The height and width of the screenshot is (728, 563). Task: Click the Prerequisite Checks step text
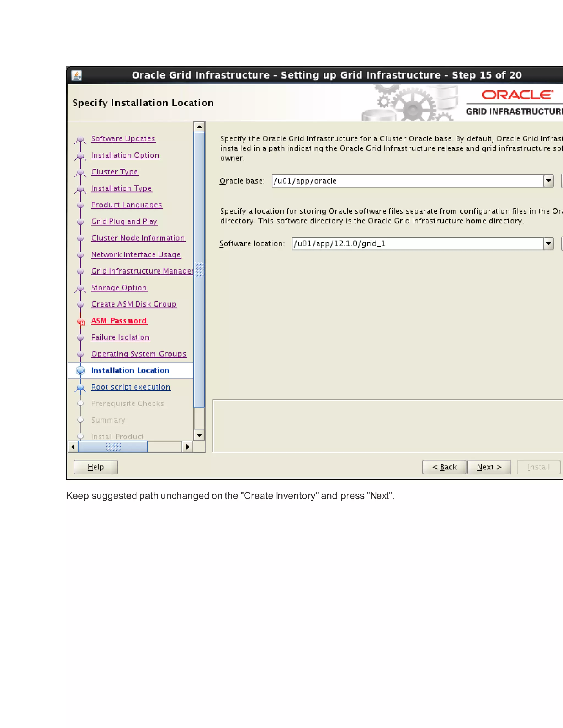[127, 404]
